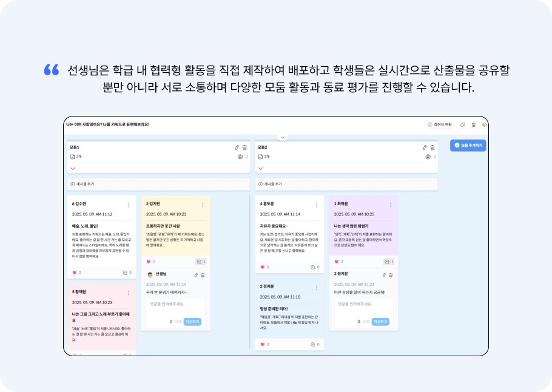Click the 선생님 avatar in the comment
Viewport: 552px width, 392px height.
tap(150, 275)
